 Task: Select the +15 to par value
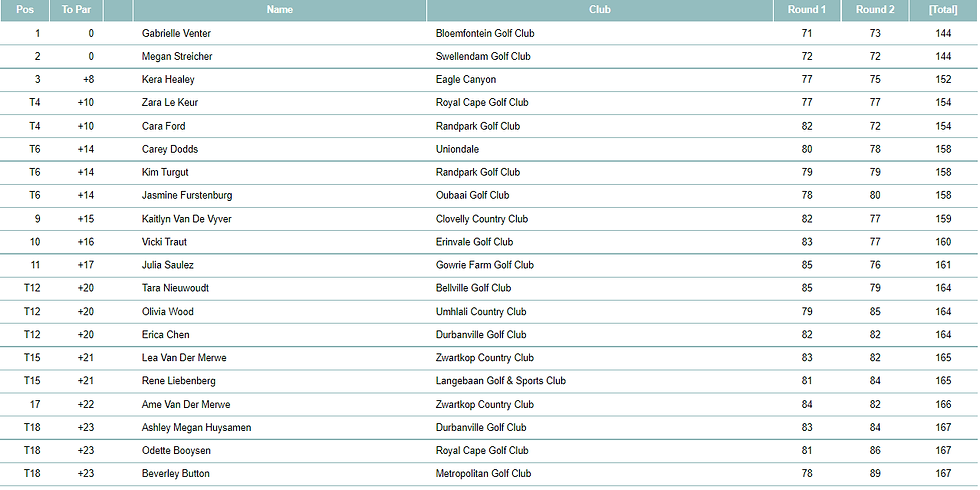[x=86, y=219]
